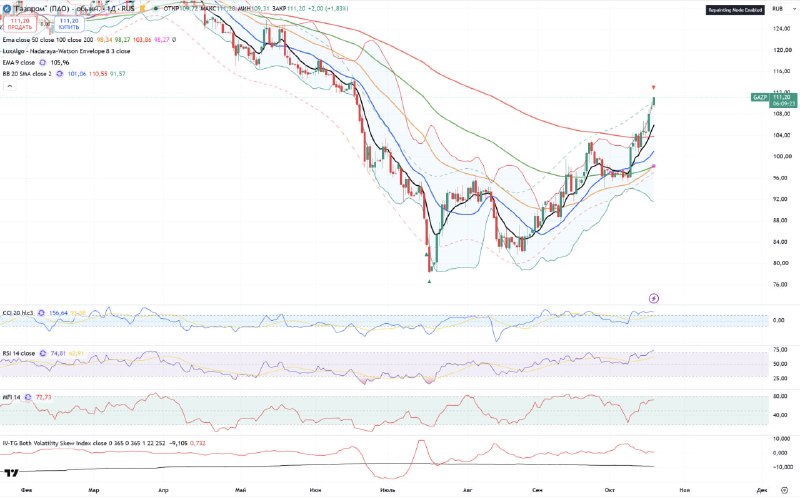
Task: Click the RSI status icon
Action: pos(43,353)
